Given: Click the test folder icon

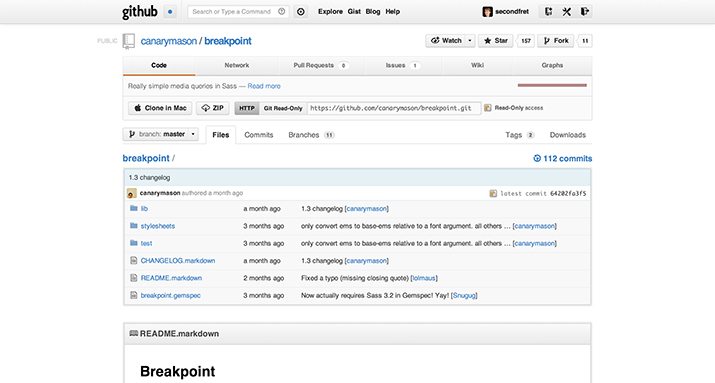Looking at the screenshot, I should tap(134, 243).
